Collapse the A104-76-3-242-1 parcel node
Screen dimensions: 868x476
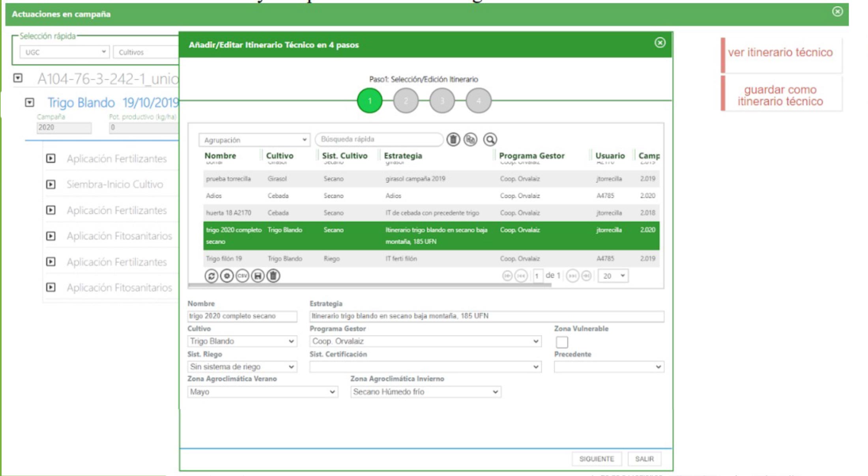18,78
